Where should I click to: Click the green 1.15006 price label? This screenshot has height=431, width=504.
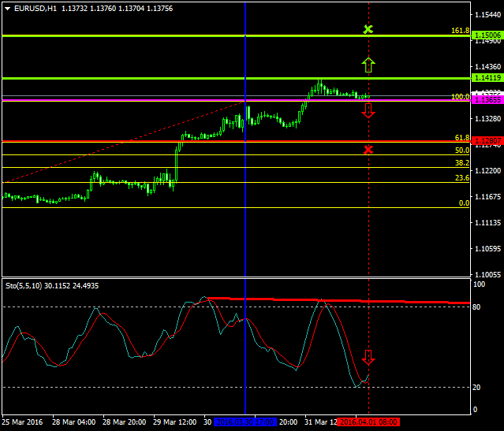click(484, 35)
